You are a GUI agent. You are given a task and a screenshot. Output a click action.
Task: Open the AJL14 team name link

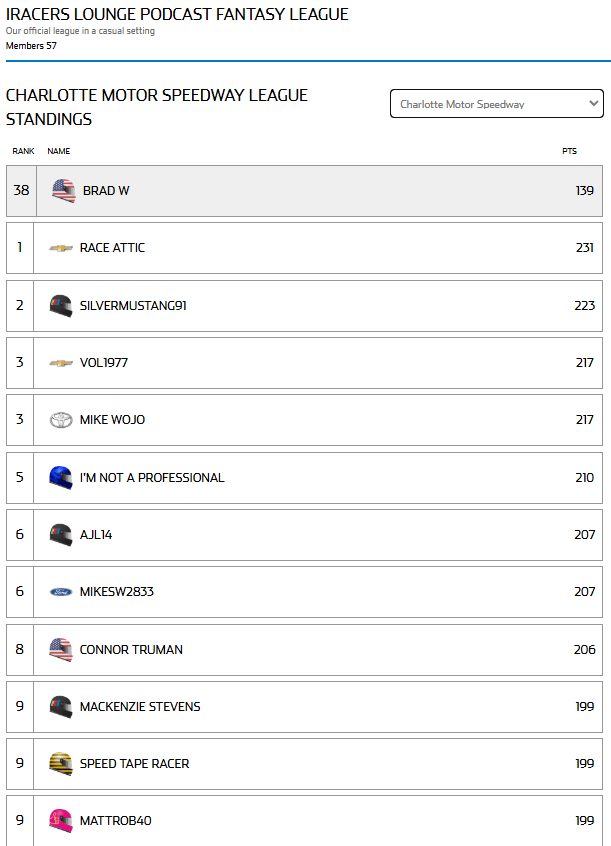point(96,535)
